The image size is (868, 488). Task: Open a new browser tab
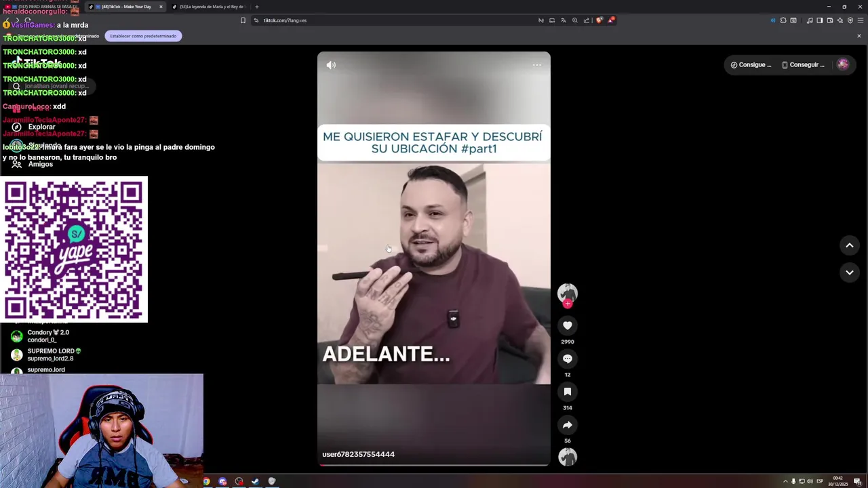[x=256, y=7]
